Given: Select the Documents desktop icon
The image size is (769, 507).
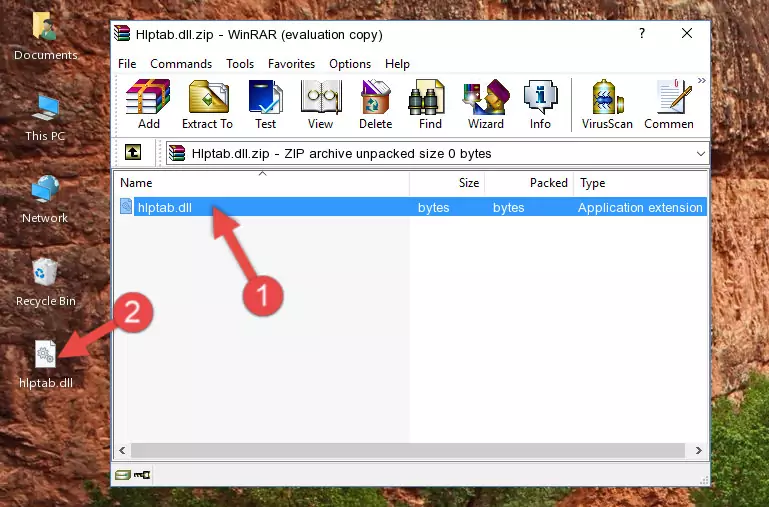Looking at the screenshot, I should coord(46,37).
